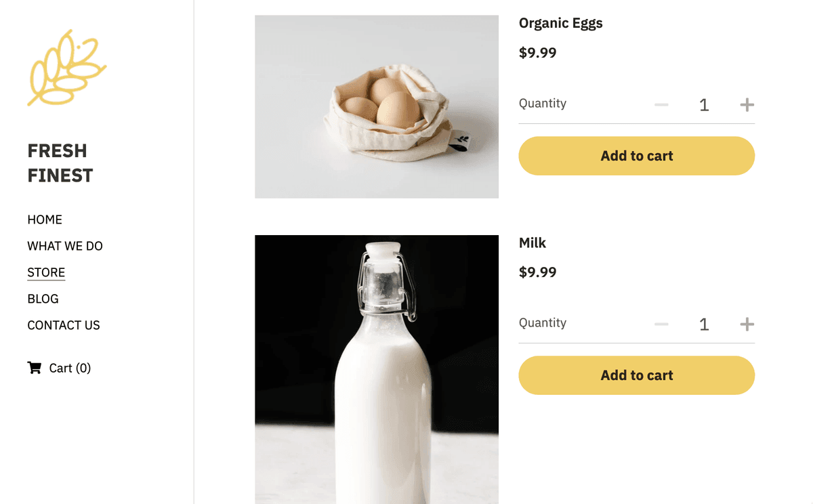The width and height of the screenshot is (813, 504).
Task: Decrease Organic Eggs quantity with minus icon
Action: point(661,105)
